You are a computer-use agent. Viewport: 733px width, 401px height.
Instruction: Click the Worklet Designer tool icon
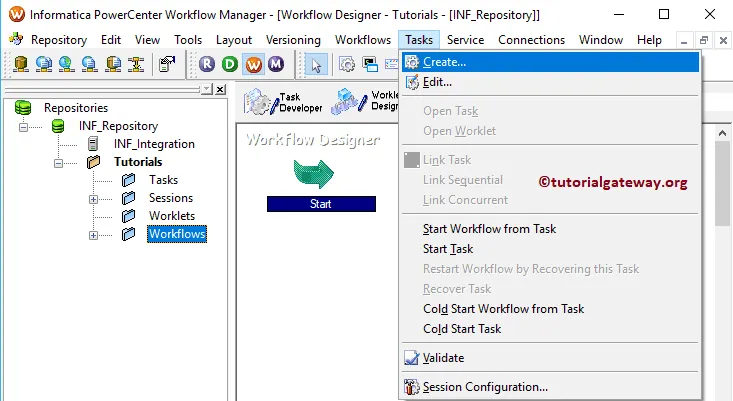[x=365, y=101]
